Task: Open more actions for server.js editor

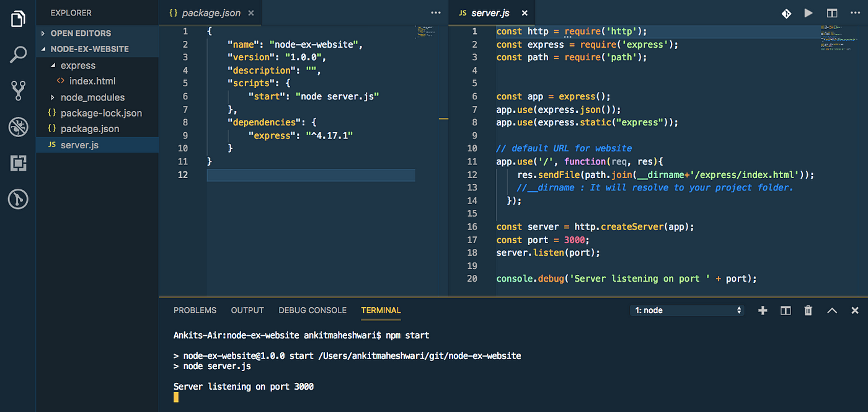Action: [x=854, y=13]
